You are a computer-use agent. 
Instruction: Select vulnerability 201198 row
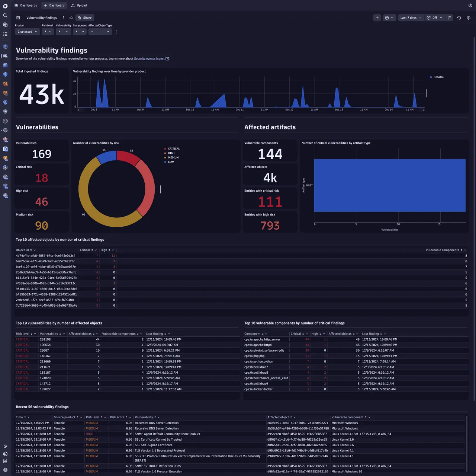(x=127, y=339)
